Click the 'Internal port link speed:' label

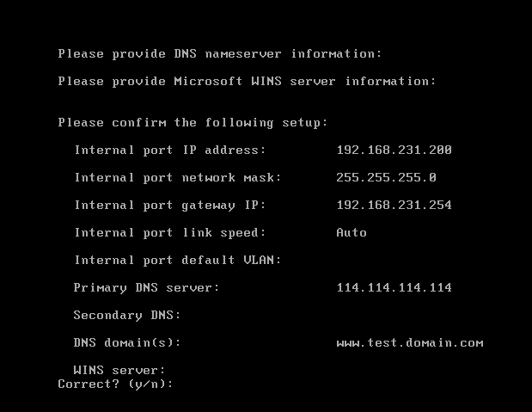(x=170, y=233)
